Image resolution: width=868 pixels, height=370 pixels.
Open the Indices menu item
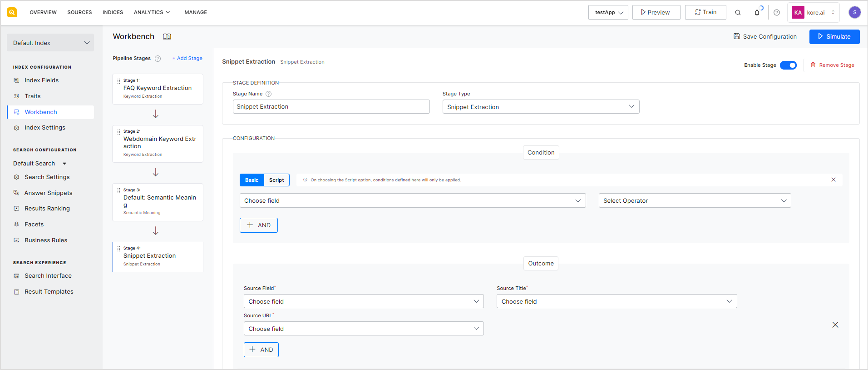[x=113, y=12]
